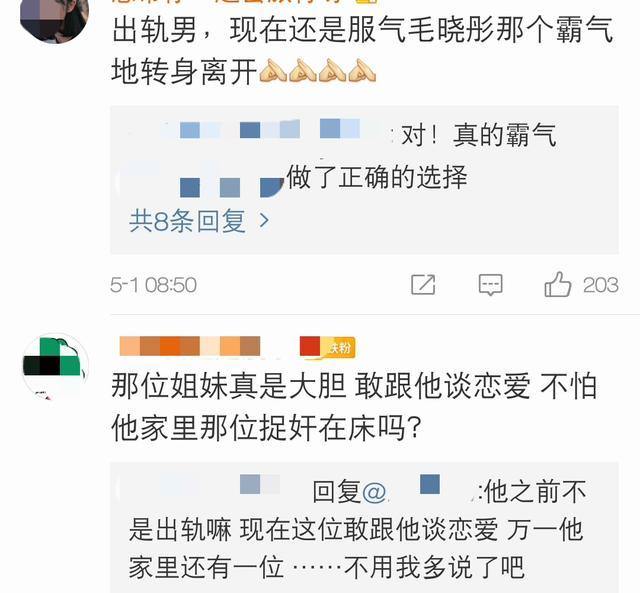640x593 pixels.
Task: Click the 5-1 08:50 timestamp
Action: pyautogui.click(x=153, y=284)
